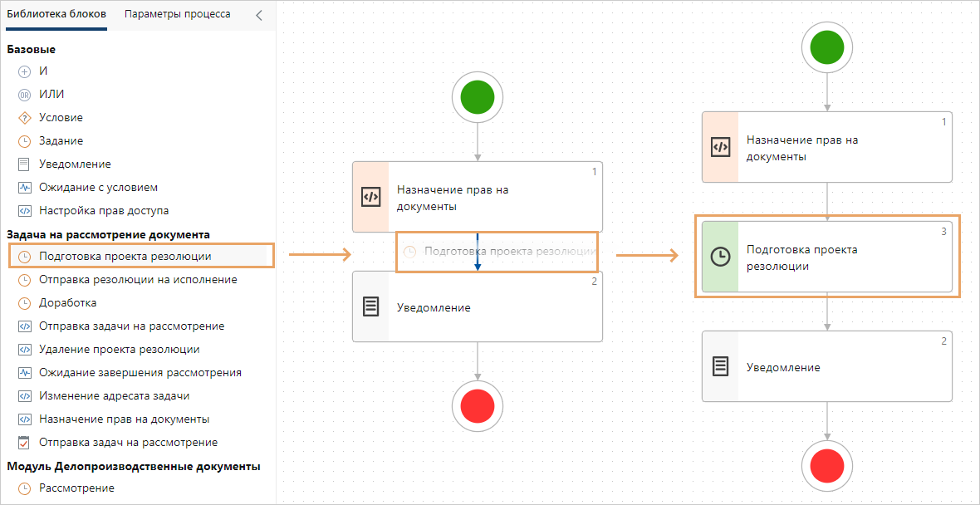The height and width of the screenshot is (505, 980).
Task: Select Подготовка проекта резолюции in library
Action: (125, 256)
